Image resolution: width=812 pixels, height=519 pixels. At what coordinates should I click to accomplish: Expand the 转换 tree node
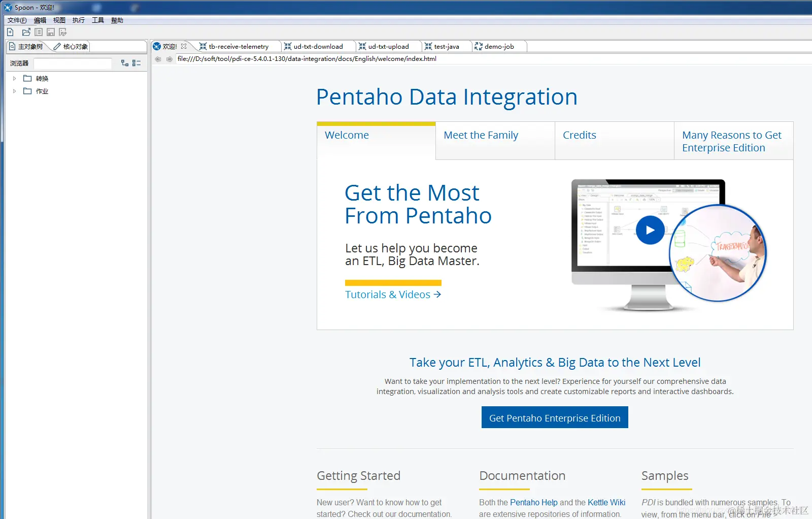pyautogui.click(x=14, y=78)
